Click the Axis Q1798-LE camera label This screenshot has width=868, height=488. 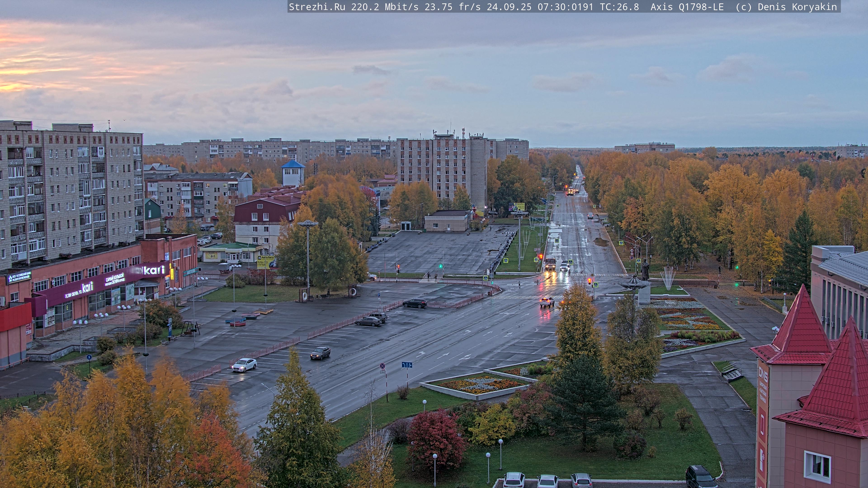click(x=687, y=7)
